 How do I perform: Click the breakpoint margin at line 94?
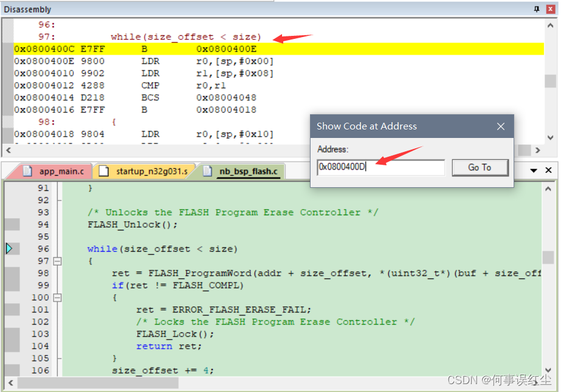12,225
